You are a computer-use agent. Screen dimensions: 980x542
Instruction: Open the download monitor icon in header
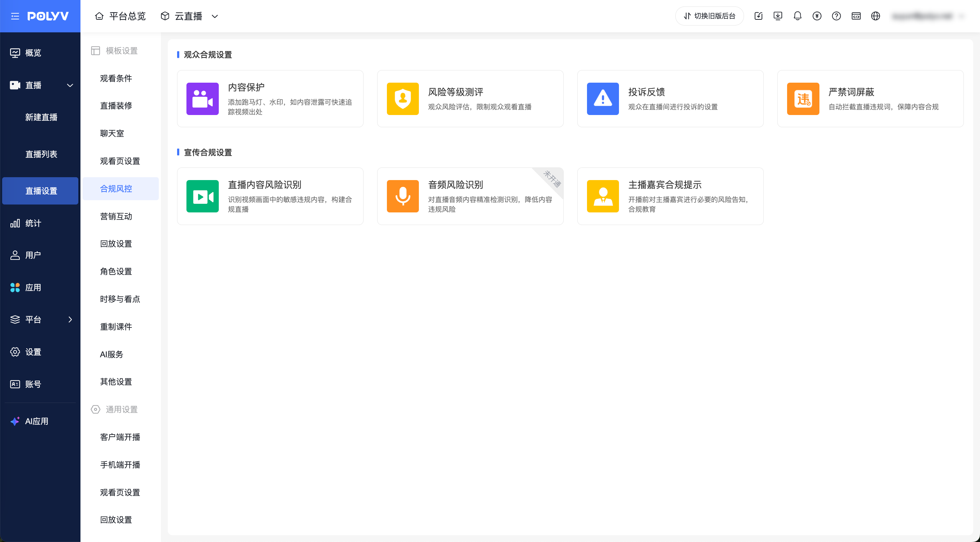(x=778, y=16)
